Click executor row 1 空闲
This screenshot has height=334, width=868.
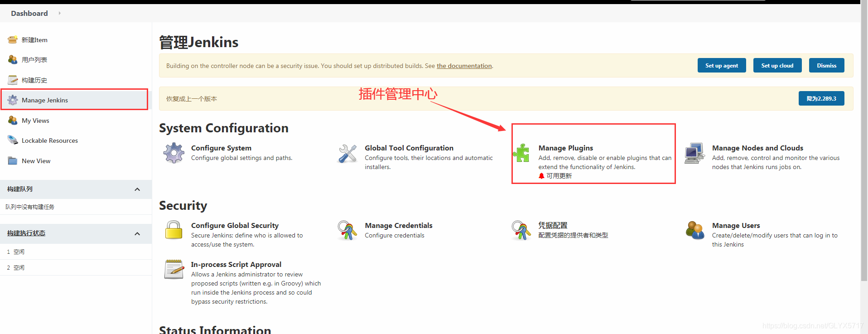pos(76,252)
